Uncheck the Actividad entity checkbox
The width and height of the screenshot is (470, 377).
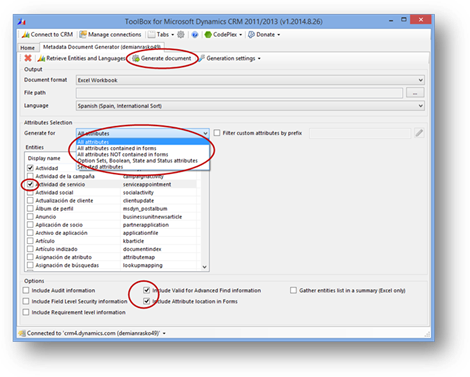tap(30, 168)
